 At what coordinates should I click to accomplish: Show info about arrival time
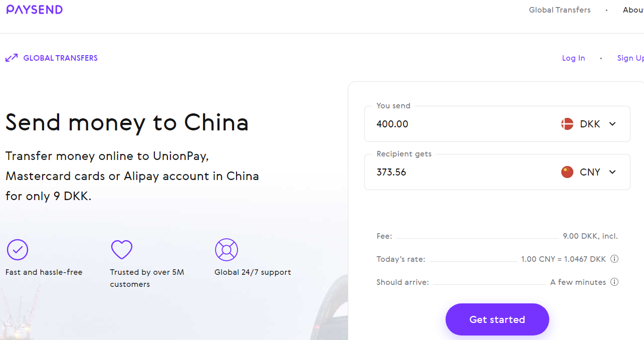click(614, 282)
